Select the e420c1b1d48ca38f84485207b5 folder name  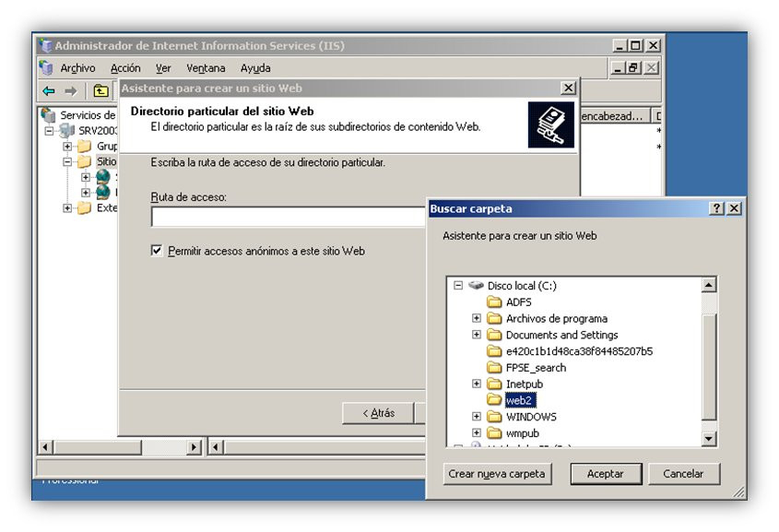click(x=579, y=351)
